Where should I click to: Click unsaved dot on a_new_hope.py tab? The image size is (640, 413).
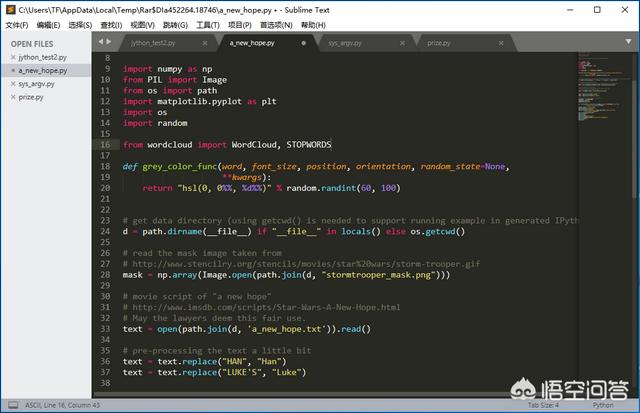pos(303,43)
